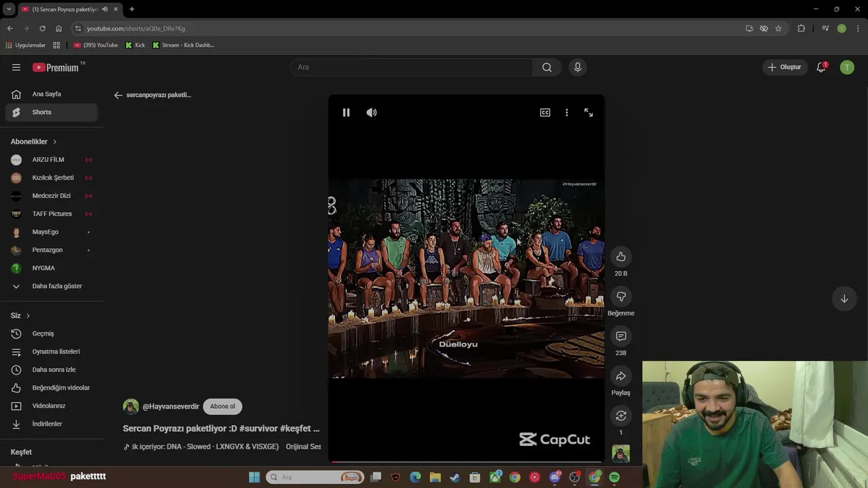This screenshot has width=868, height=488.
Task: Open the Kick bookmark
Action: pos(135,45)
